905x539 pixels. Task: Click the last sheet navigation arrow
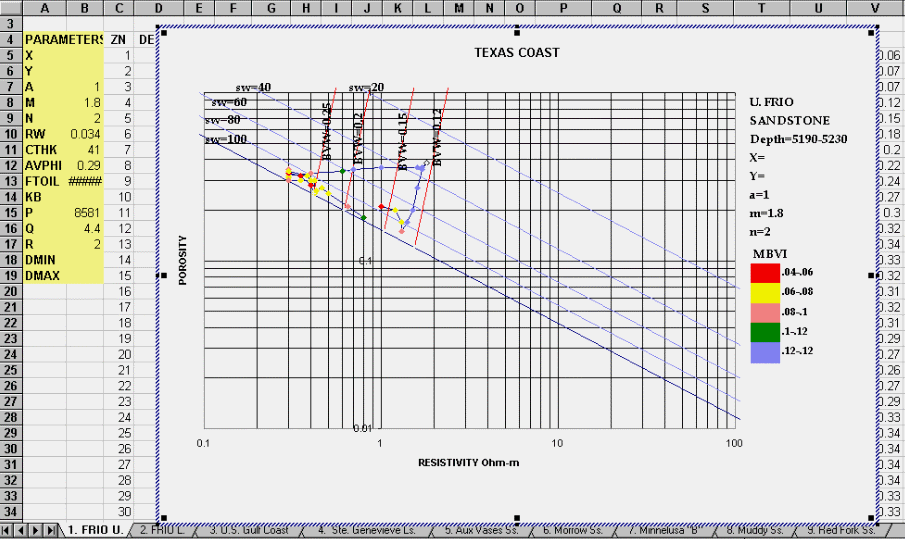pos(51,530)
